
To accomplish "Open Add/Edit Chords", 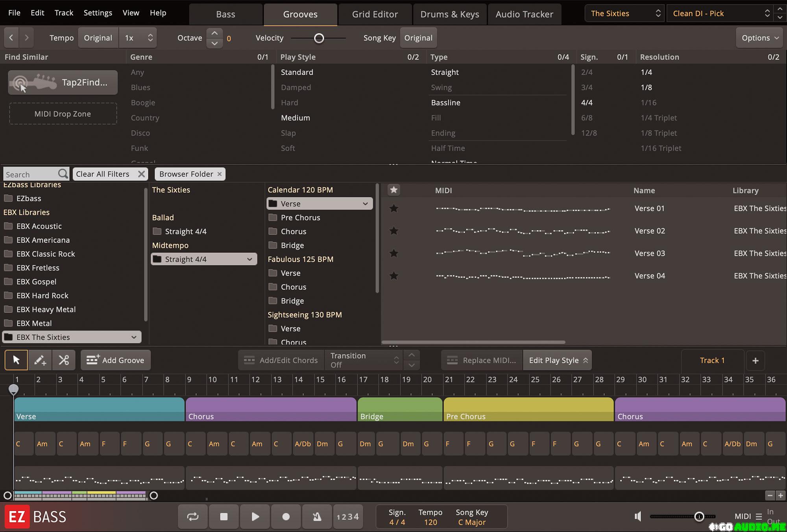I will point(281,360).
